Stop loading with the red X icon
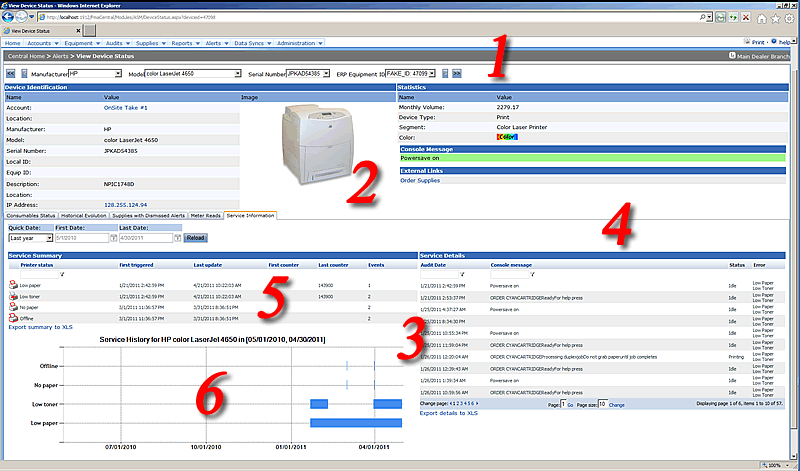This screenshot has height=471, width=800. click(x=746, y=17)
